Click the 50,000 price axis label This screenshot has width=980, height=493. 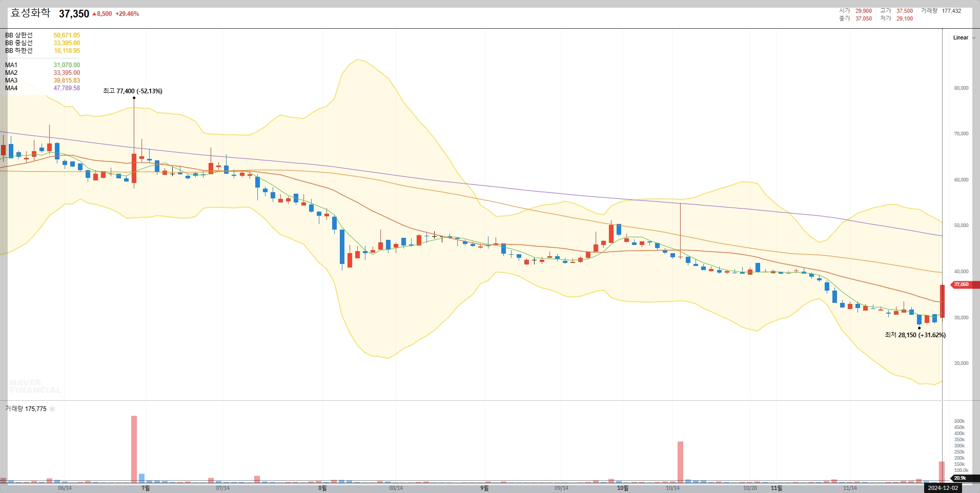point(961,225)
